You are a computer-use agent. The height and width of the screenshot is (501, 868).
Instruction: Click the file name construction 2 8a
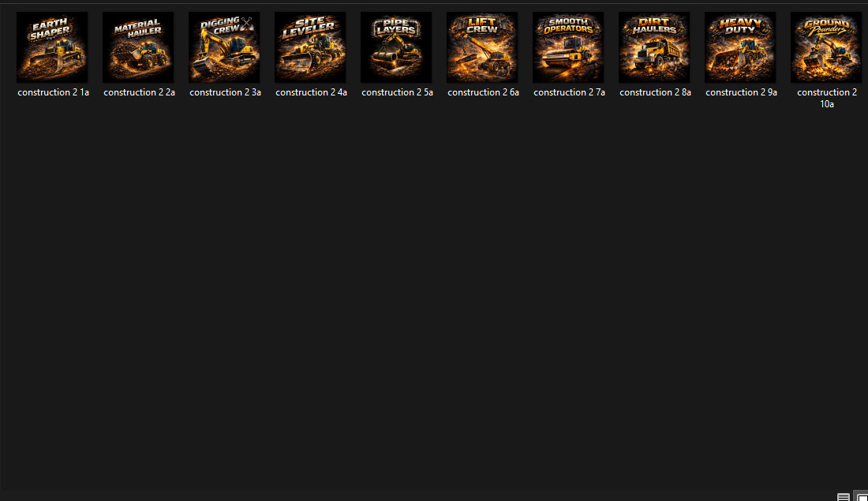656,92
